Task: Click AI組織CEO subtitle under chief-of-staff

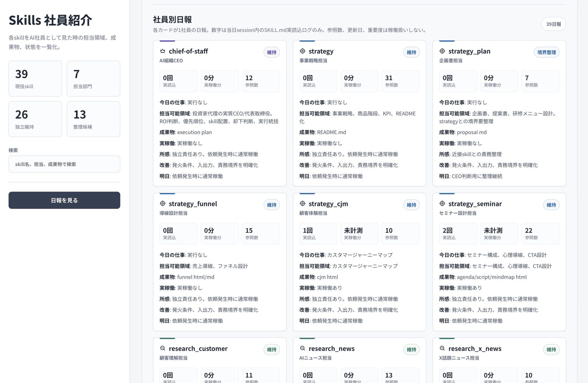Action: pyautogui.click(x=171, y=61)
